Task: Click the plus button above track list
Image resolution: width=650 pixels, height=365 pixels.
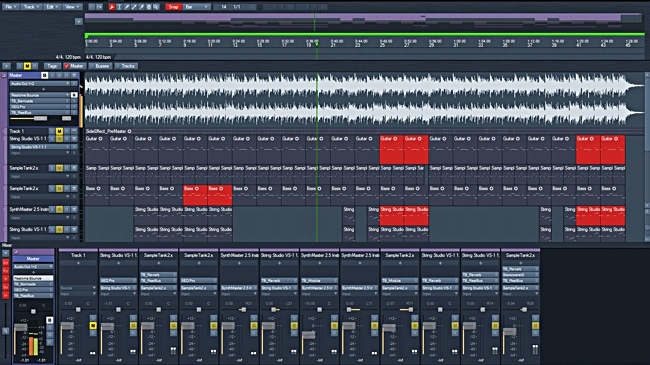Action: coord(7,66)
